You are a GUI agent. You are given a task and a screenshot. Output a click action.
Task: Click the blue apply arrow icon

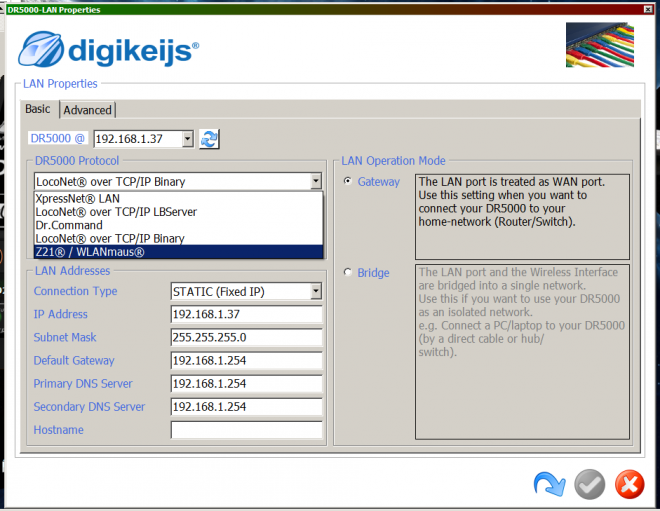pos(550,484)
